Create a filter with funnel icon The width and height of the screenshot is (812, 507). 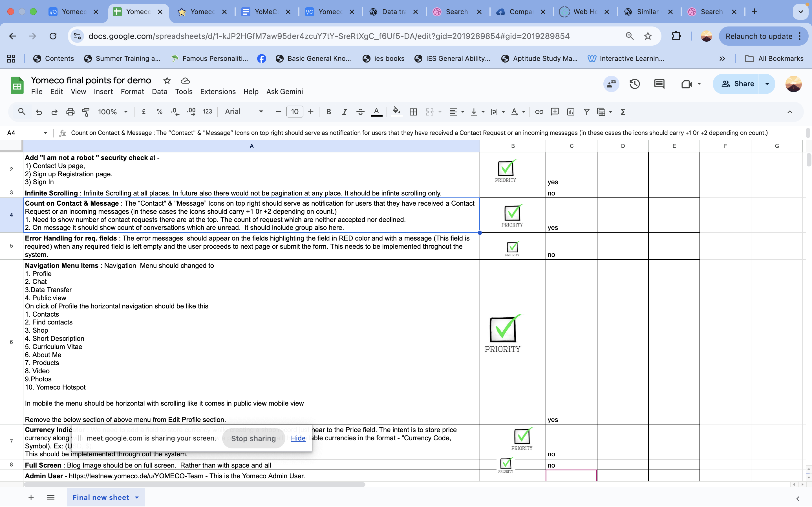[586, 112]
